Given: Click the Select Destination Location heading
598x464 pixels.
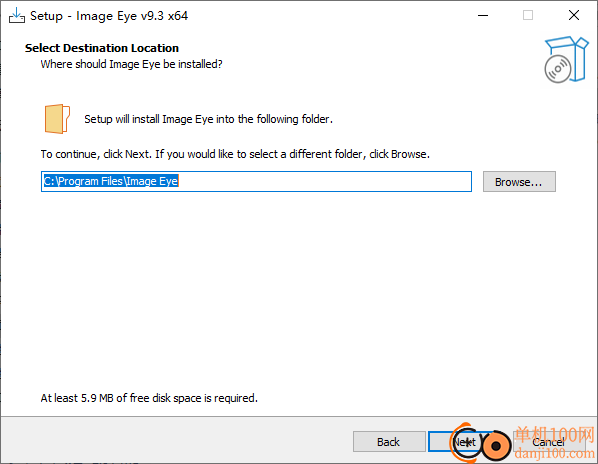Looking at the screenshot, I should pos(102,48).
